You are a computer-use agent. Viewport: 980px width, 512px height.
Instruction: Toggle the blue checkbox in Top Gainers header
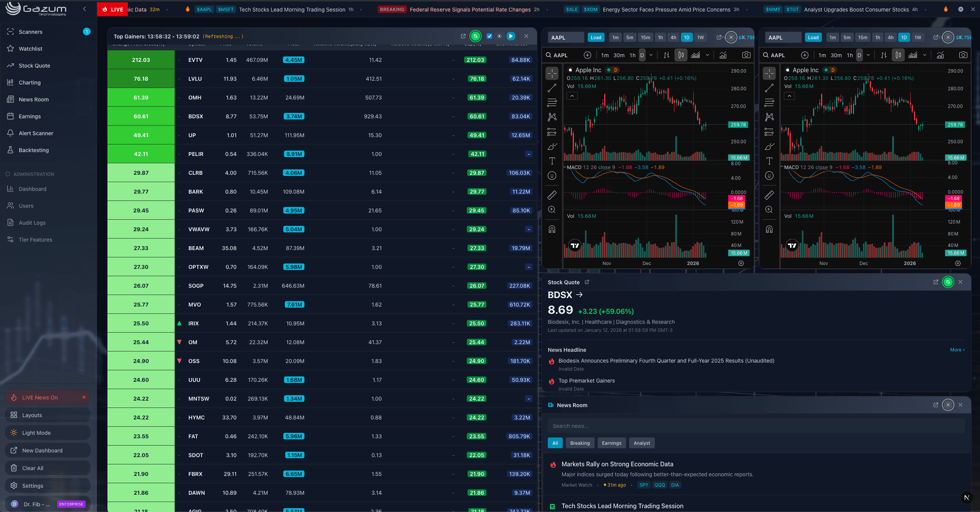click(x=489, y=36)
